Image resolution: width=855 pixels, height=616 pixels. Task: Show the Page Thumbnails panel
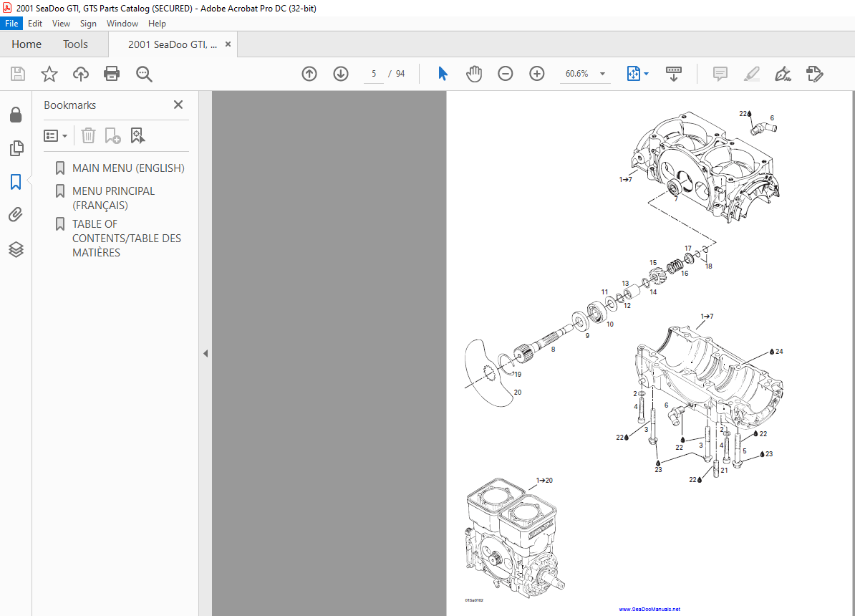16,148
